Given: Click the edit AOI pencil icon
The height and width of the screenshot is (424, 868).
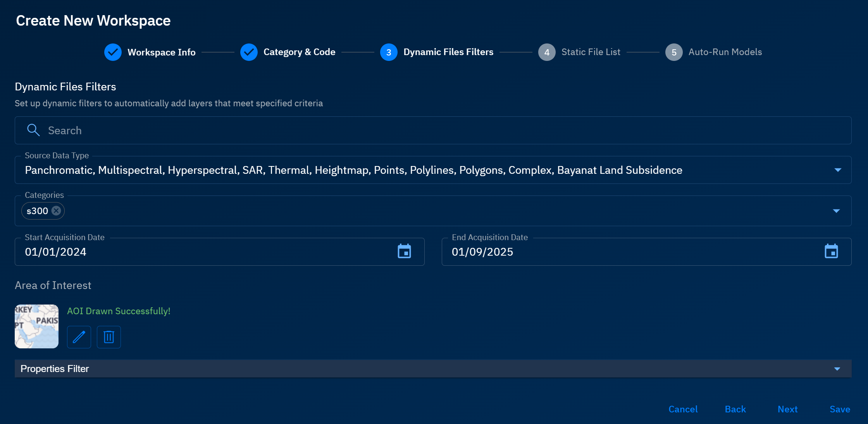Looking at the screenshot, I should click(79, 337).
